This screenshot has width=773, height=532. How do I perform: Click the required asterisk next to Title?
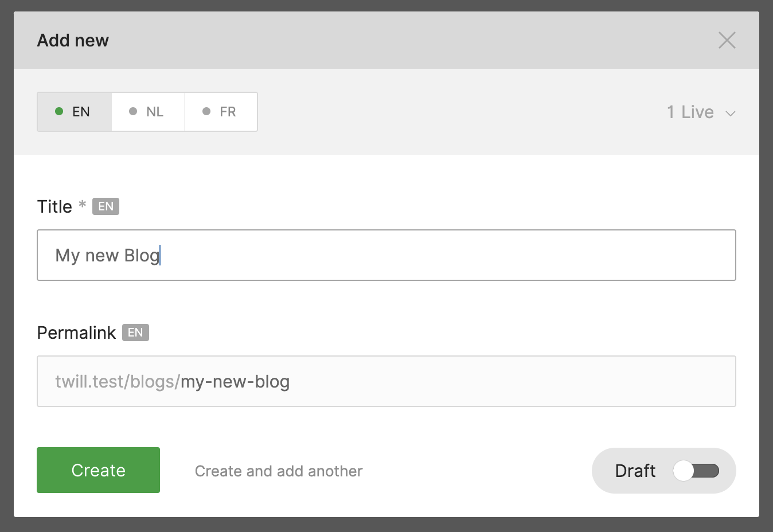[83, 205]
